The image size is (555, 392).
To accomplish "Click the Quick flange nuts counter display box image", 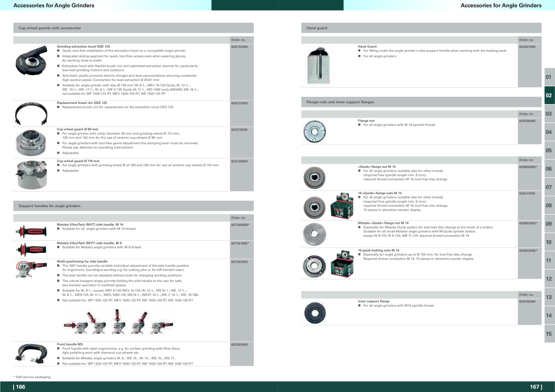I will click(x=342, y=205).
